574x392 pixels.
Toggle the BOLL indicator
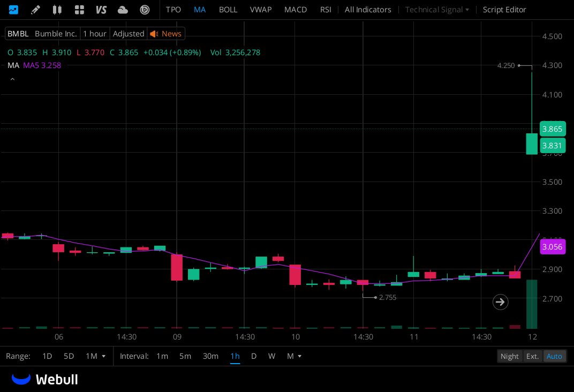click(228, 10)
